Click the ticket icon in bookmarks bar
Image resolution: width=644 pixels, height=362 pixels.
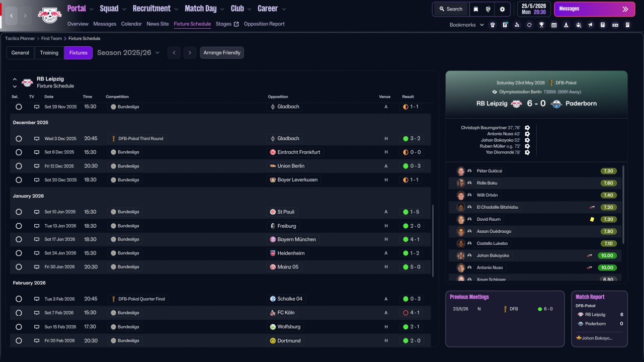tap(615, 25)
